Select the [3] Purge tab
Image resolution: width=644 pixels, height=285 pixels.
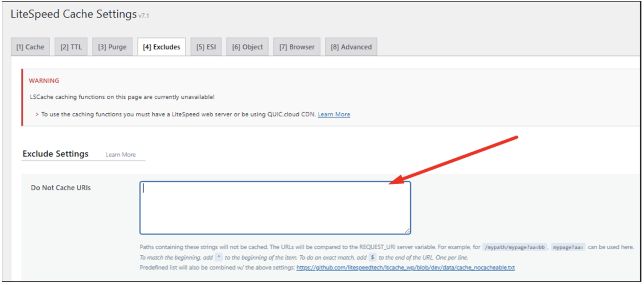point(112,47)
